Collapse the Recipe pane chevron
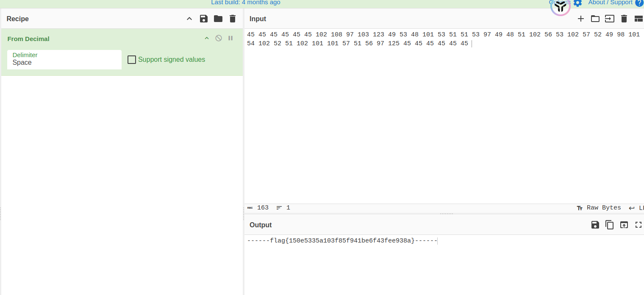Image resolution: width=644 pixels, height=295 pixels. point(189,19)
